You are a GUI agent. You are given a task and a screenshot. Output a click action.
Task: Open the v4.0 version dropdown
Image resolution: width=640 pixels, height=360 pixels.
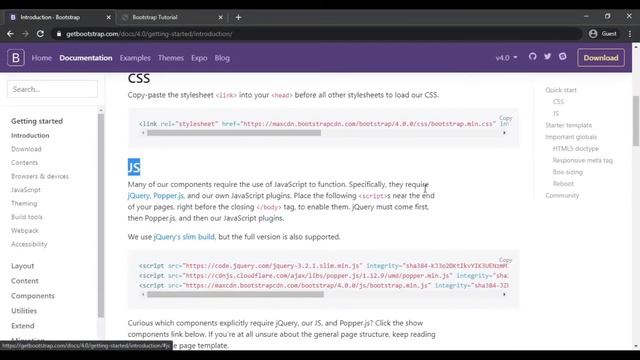pos(506,58)
